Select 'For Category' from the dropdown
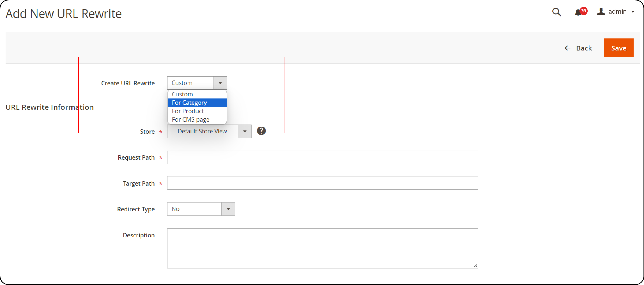Image resolution: width=644 pixels, height=285 pixels. coord(197,102)
